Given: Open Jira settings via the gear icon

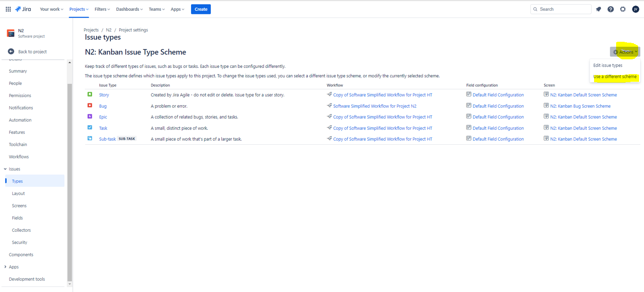Looking at the screenshot, I should 622,9.
